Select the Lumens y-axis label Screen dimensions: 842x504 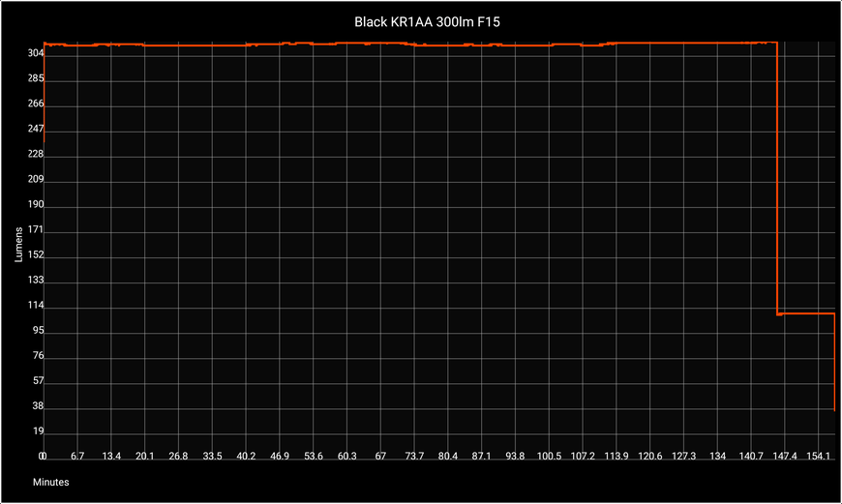tap(17, 243)
